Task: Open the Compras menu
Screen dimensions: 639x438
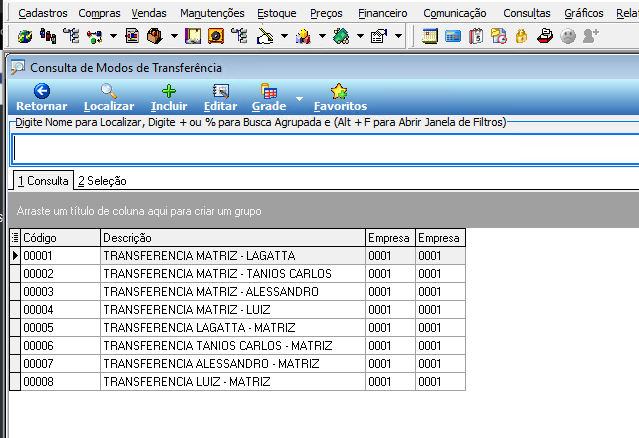Action: pos(99,13)
